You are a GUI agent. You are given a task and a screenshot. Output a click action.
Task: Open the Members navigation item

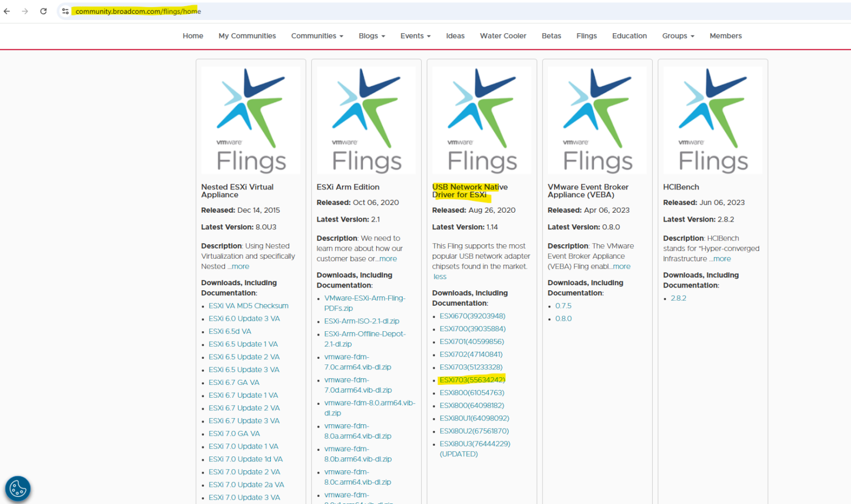[725, 35]
